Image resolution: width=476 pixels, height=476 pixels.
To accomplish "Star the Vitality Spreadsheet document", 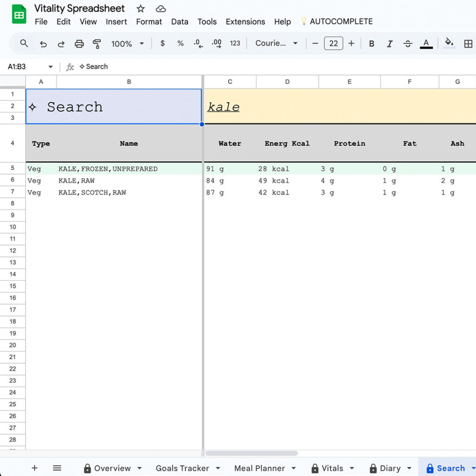I will [x=140, y=8].
